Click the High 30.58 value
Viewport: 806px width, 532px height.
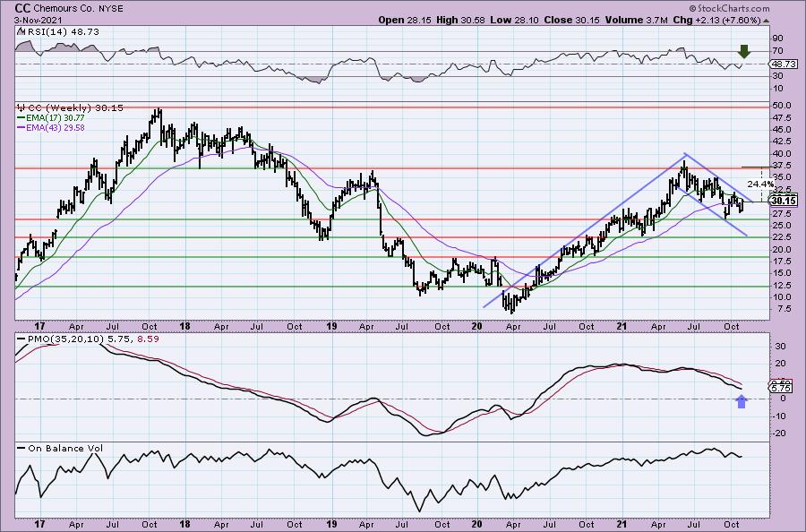click(x=461, y=20)
